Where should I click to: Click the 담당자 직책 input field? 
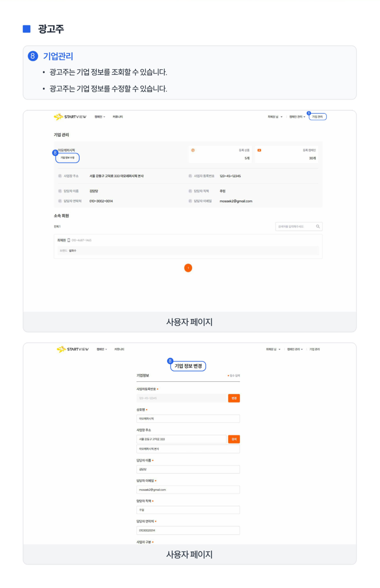(188, 510)
